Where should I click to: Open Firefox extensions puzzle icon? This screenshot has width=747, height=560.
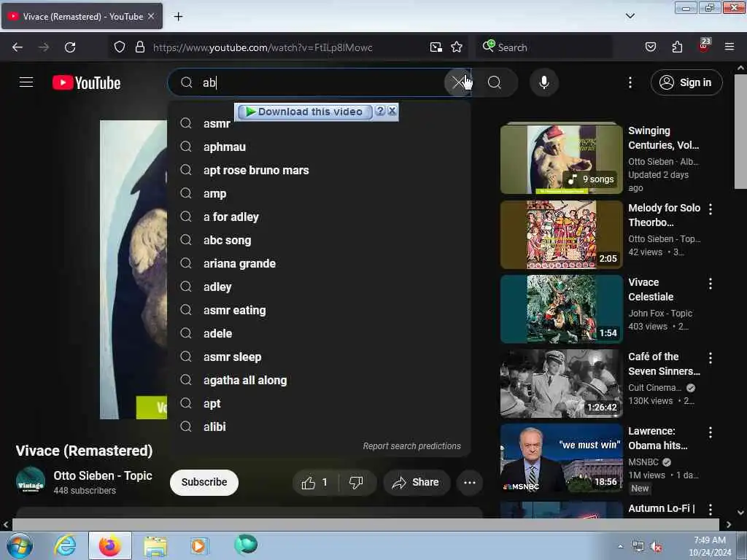coord(677,47)
